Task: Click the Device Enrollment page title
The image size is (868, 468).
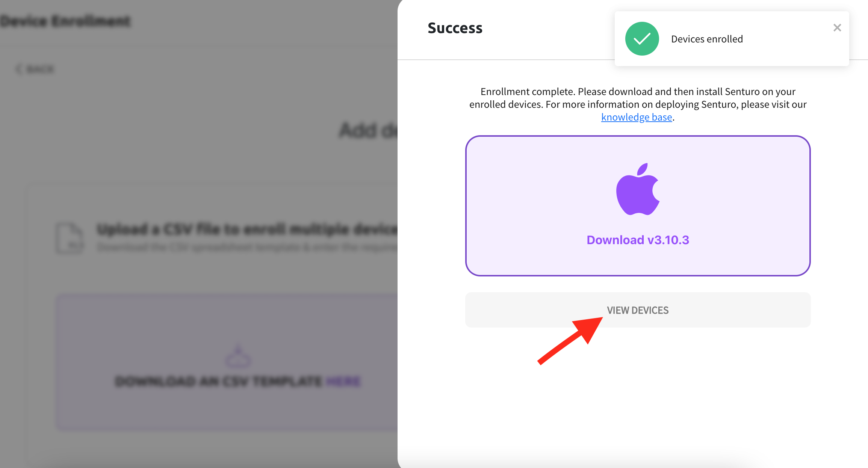Action: [65, 21]
